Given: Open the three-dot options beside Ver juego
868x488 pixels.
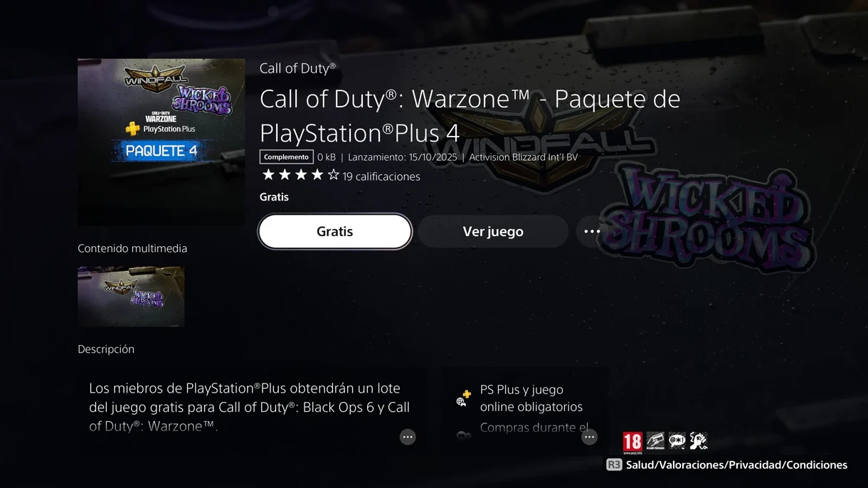Looking at the screenshot, I should [x=592, y=231].
